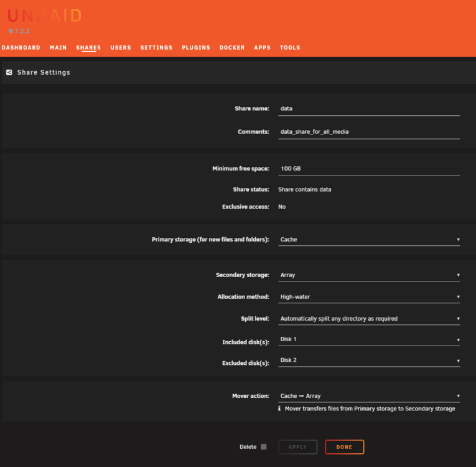Click the 'Minimum free space:' label
476x467 pixels.
pyautogui.click(x=241, y=169)
